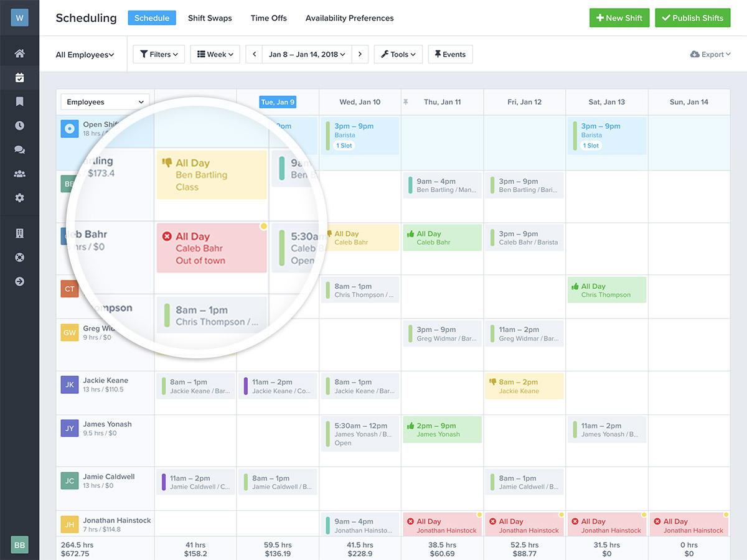Open the Jan 8 – Jan 14, 2018 date picker
This screenshot has height=560, width=747.
click(x=308, y=54)
